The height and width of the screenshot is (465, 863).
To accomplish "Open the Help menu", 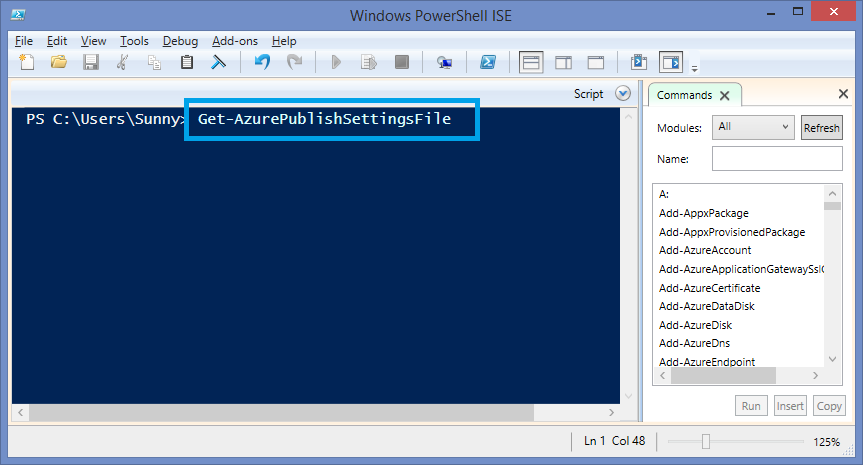I will pos(284,41).
